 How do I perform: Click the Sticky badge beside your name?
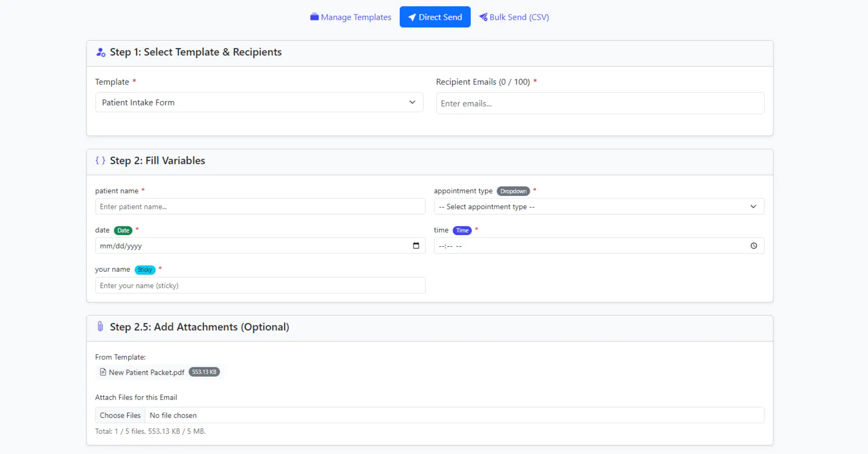pos(145,270)
